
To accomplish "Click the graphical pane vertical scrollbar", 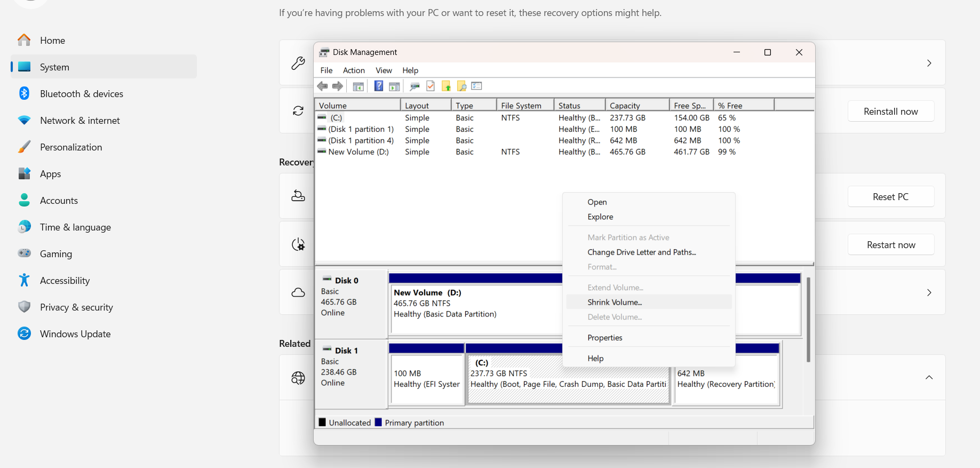I will (808, 319).
